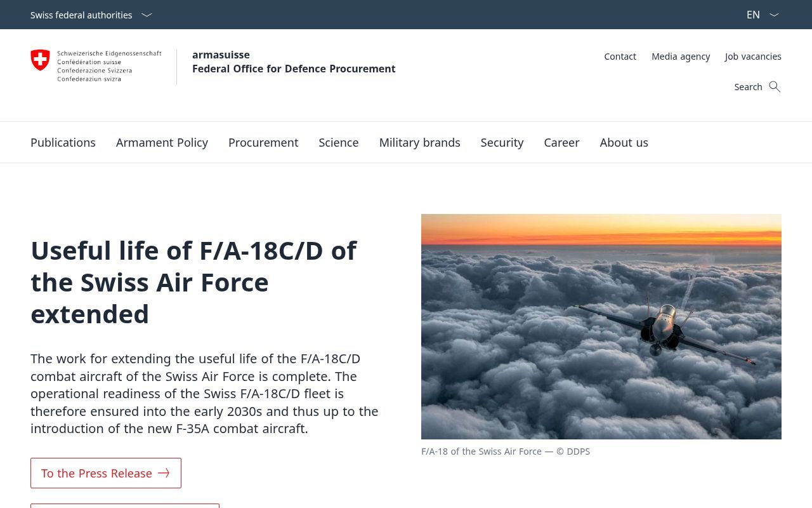Viewport: 812px width, 508px height.
Task: Follow the Contact link
Action: (620, 57)
